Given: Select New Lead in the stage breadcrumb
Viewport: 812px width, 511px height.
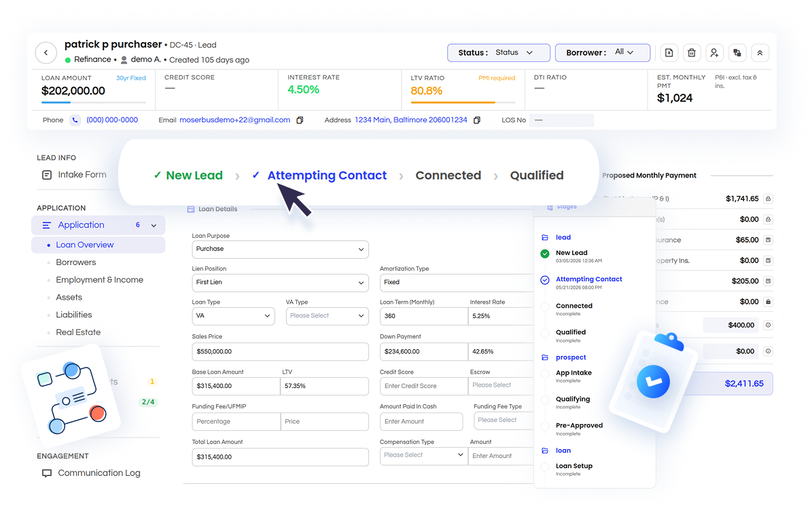Looking at the screenshot, I should pyautogui.click(x=194, y=175).
